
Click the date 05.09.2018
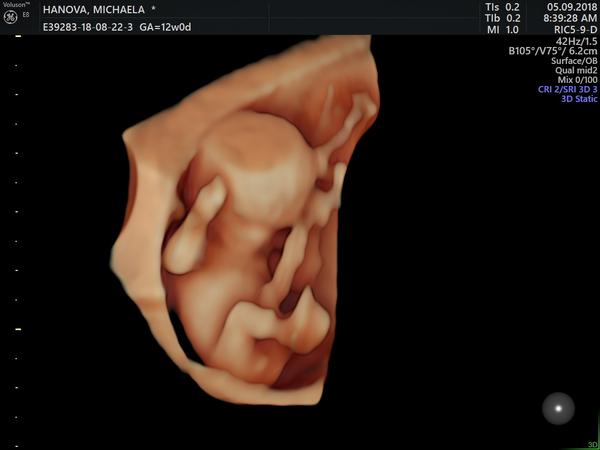[x=567, y=6]
